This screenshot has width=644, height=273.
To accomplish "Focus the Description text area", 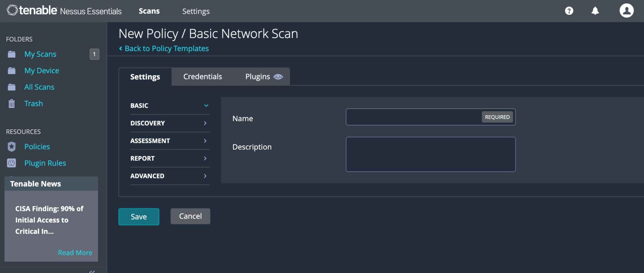I will (x=430, y=154).
